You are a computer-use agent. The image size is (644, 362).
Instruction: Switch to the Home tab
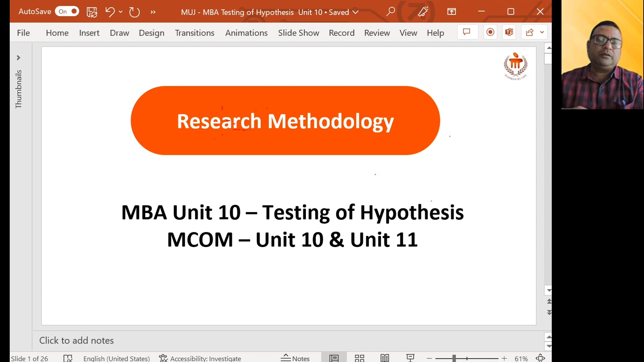pyautogui.click(x=57, y=33)
